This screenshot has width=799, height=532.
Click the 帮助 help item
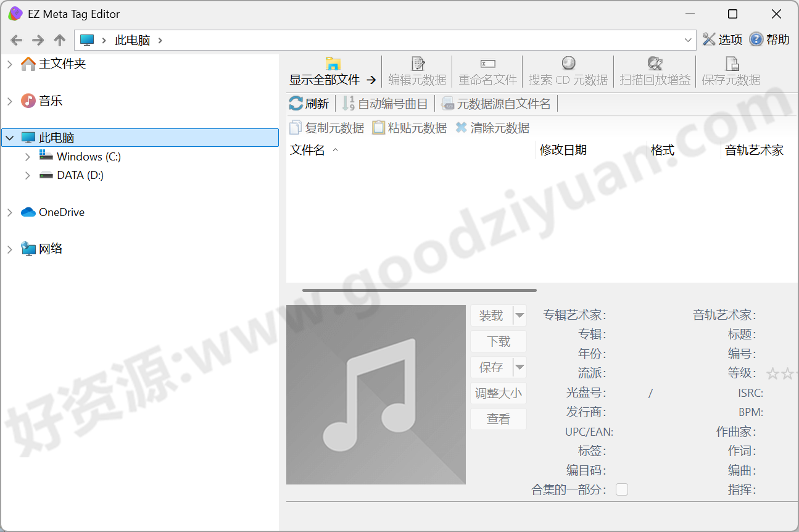tap(769, 39)
